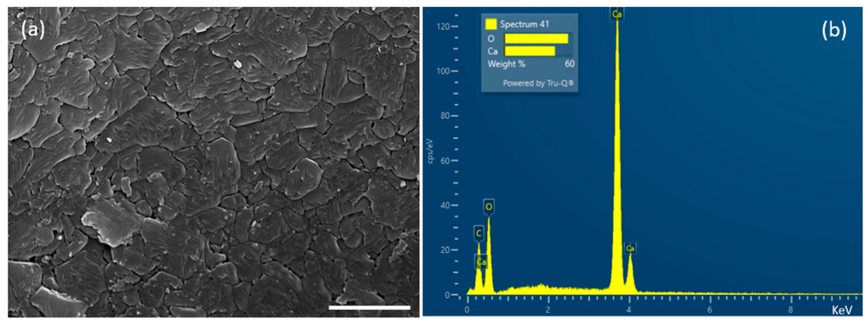
Task: Click the Ca label near 4 keV peak
Action: point(630,248)
